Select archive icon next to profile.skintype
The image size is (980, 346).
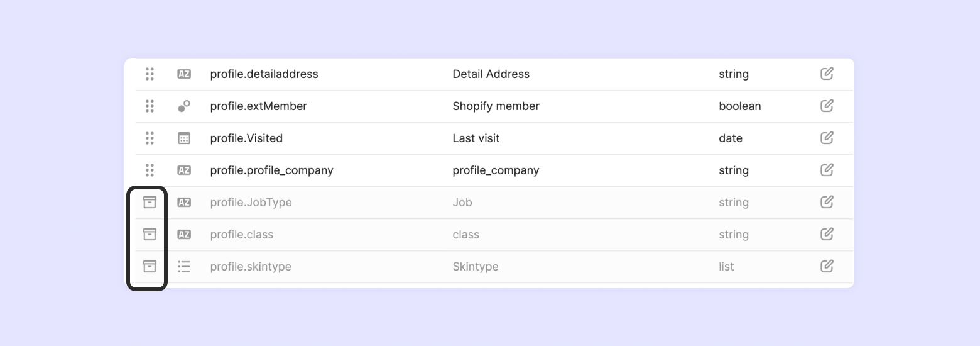[x=150, y=266]
